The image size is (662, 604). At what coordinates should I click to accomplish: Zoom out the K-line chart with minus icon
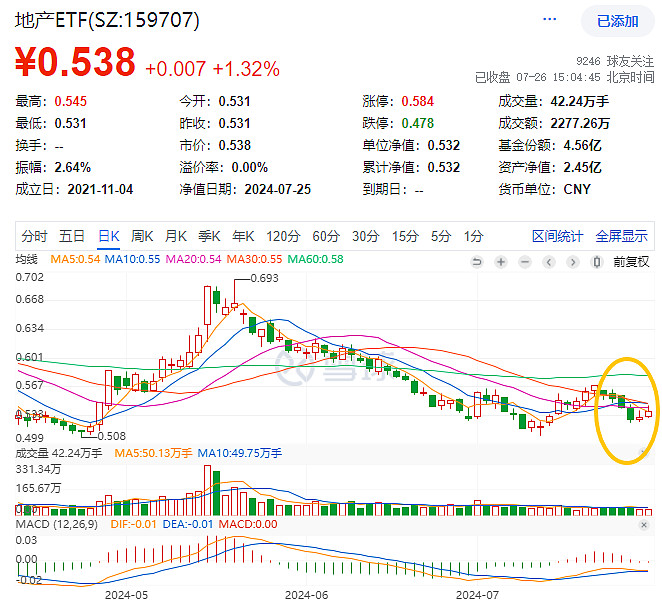(x=525, y=262)
